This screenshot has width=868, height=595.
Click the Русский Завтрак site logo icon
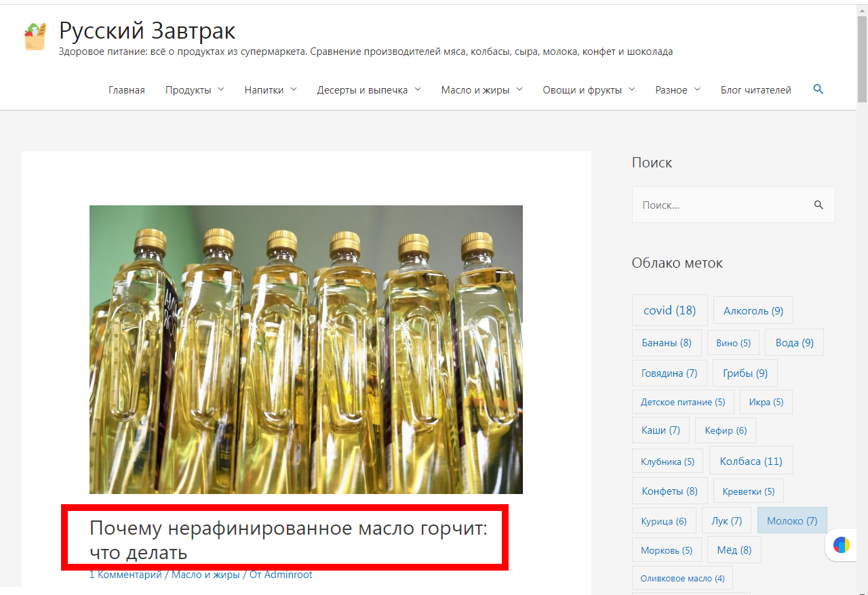click(x=35, y=37)
